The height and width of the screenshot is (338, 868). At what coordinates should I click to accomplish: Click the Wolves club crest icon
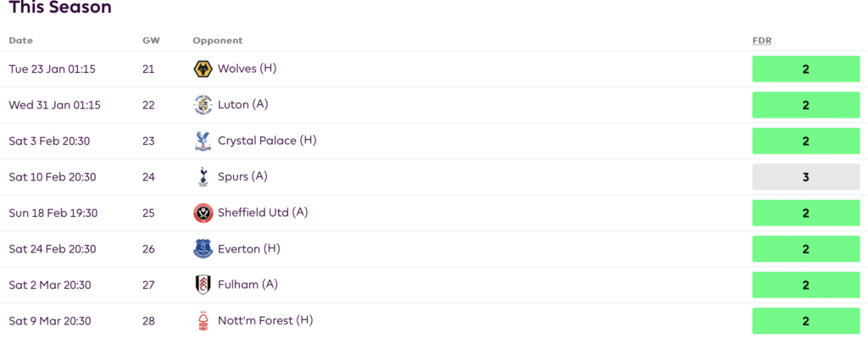click(x=203, y=69)
